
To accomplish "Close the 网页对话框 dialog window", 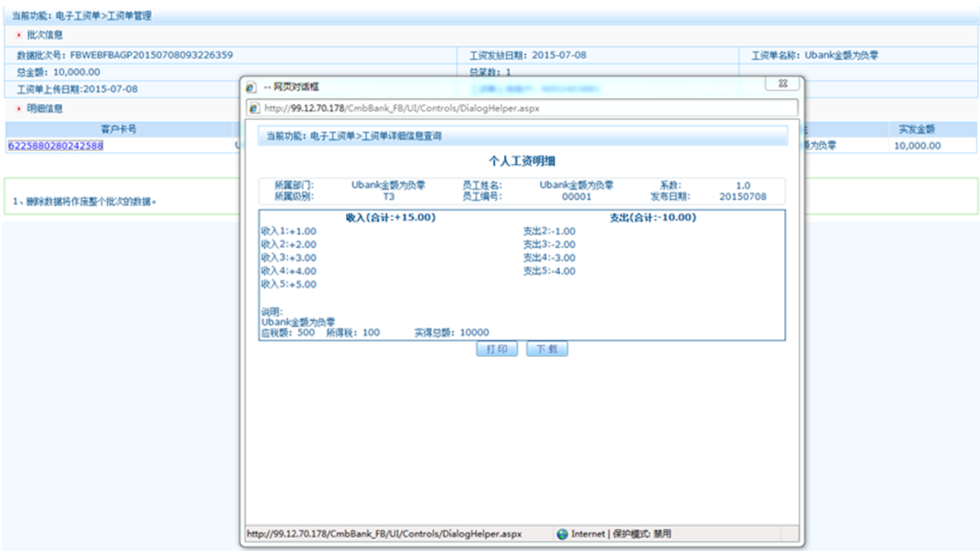I will tap(782, 84).
